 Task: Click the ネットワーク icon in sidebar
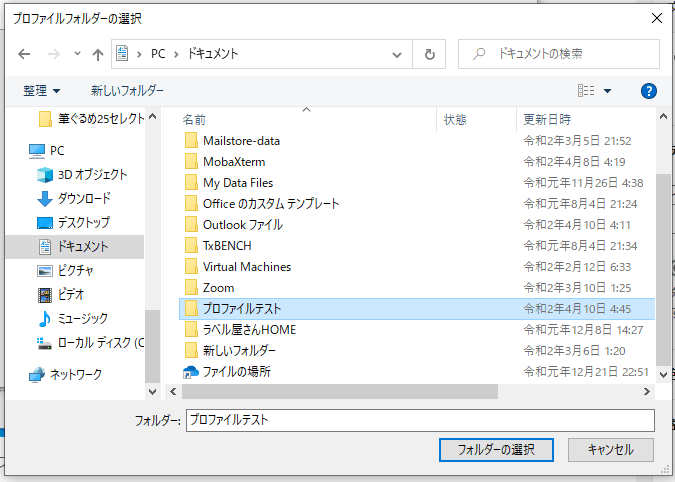[x=37, y=374]
